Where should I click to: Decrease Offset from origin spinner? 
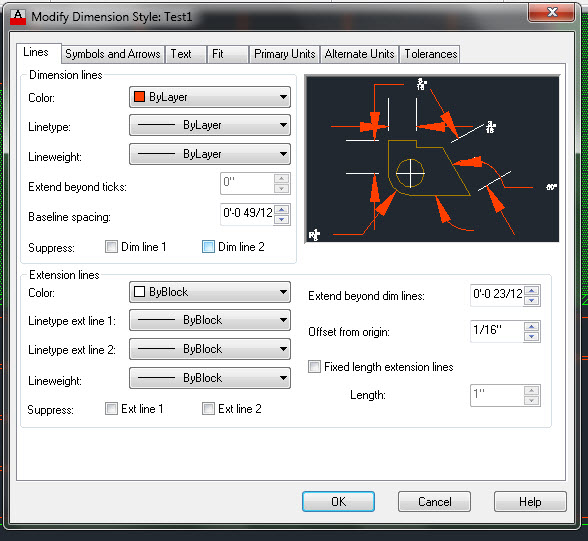[532, 337]
